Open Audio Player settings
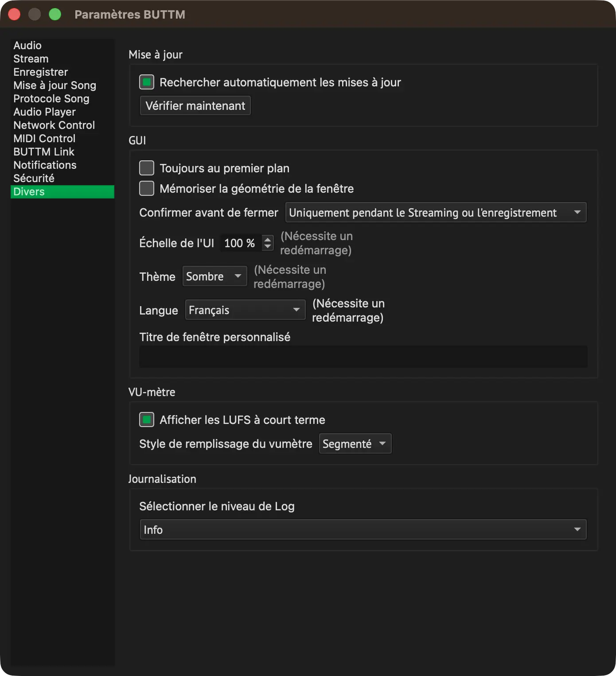This screenshot has width=616, height=676. [x=62, y=112]
